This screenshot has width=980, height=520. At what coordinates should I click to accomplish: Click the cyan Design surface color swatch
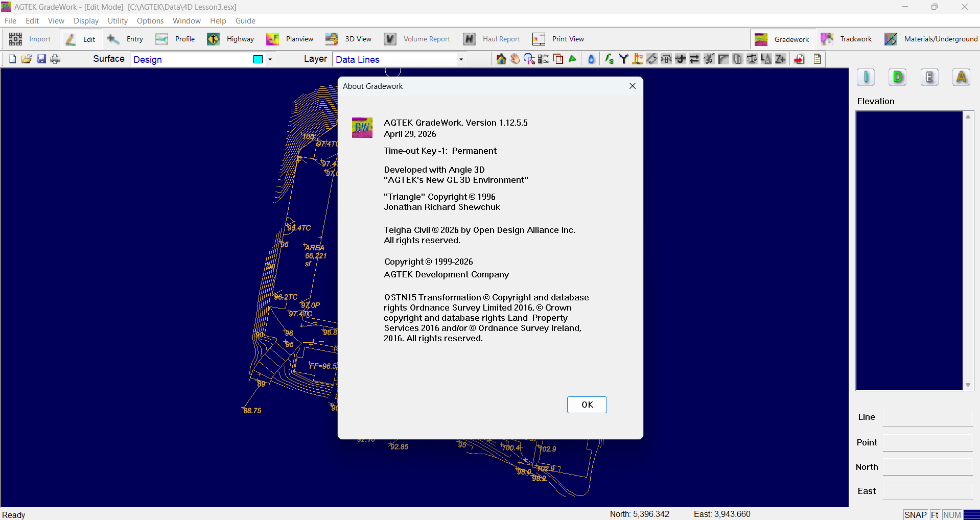tap(258, 59)
